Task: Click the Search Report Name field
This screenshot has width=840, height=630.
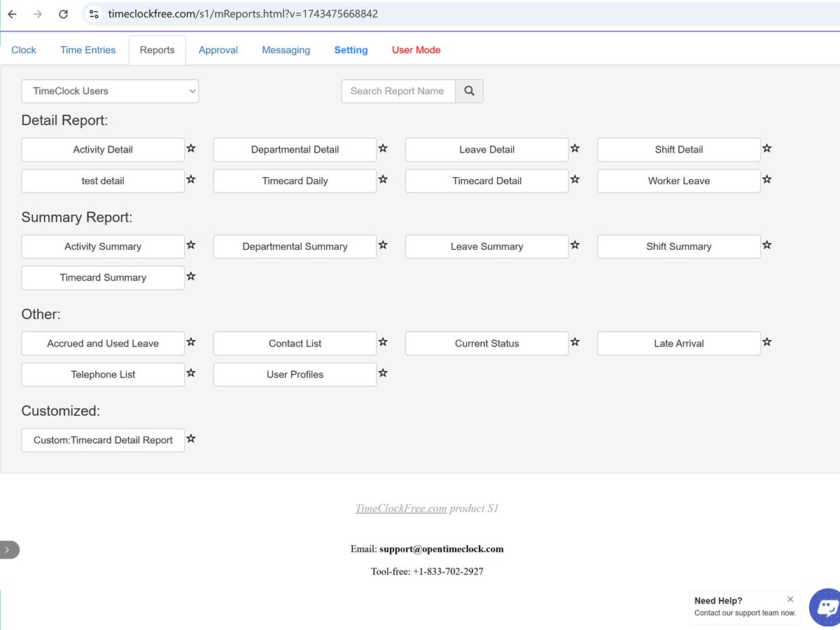Action: click(398, 91)
